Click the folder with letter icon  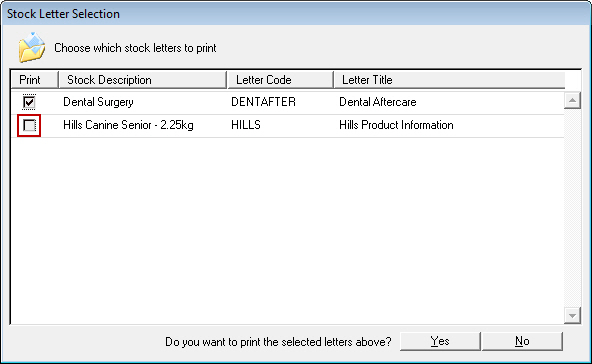[x=32, y=47]
